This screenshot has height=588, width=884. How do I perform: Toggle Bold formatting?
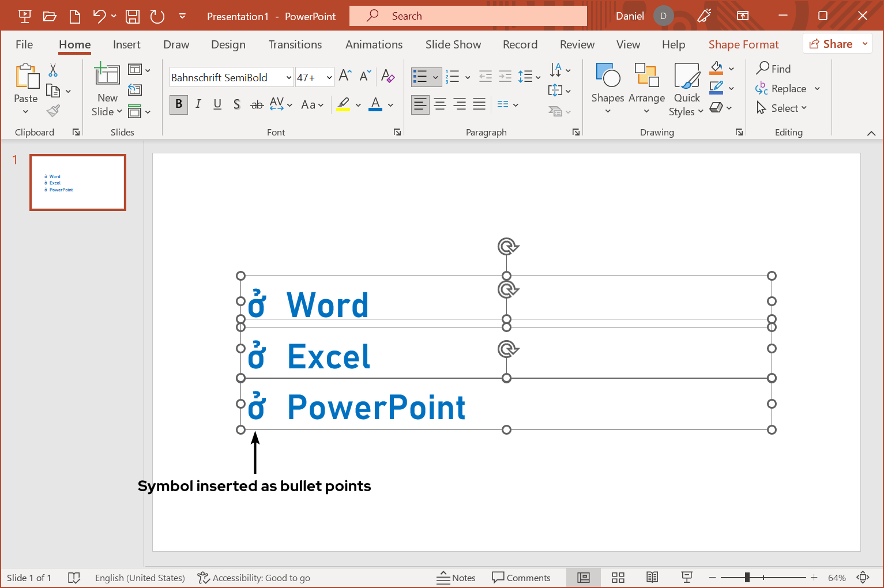tap(179, 104)
